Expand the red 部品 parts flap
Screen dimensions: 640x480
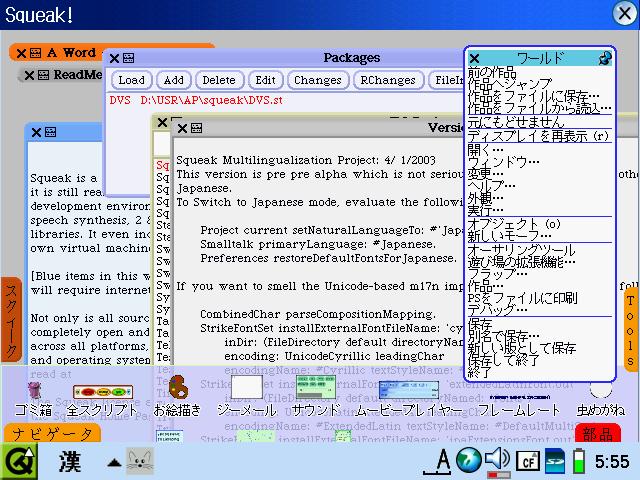[x=598, y=435]
